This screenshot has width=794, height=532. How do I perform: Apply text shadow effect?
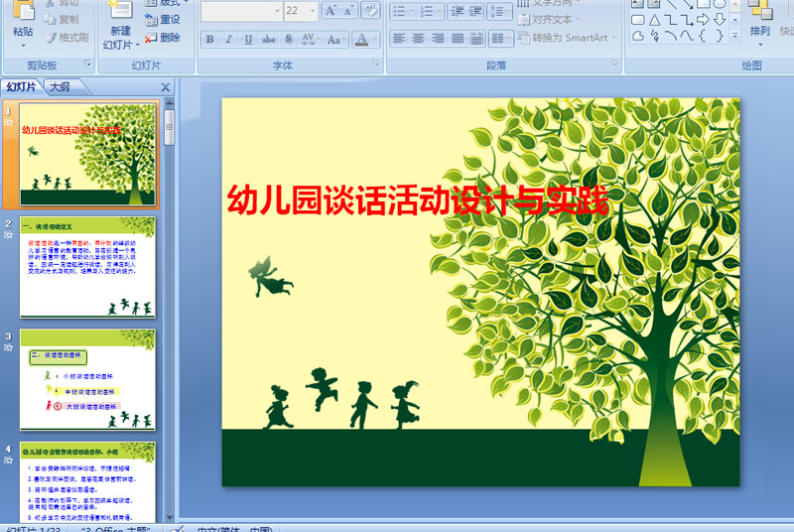tap(288, 39)
